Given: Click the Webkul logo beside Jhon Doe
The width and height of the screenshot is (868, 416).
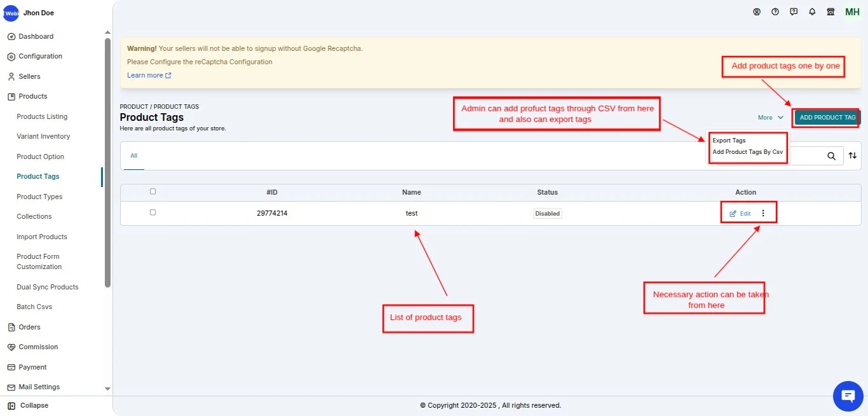Looking at the screenshot, I should [11, 13].
